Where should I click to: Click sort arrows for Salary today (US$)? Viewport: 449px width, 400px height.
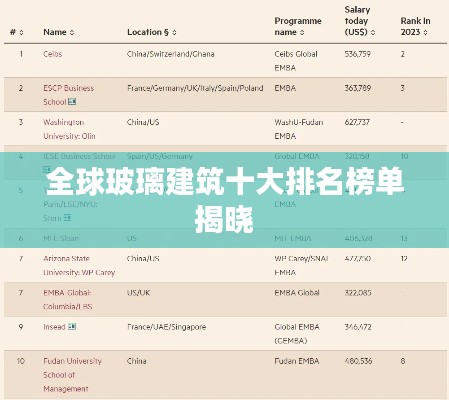pyautogui.click(x=373, y=32)
